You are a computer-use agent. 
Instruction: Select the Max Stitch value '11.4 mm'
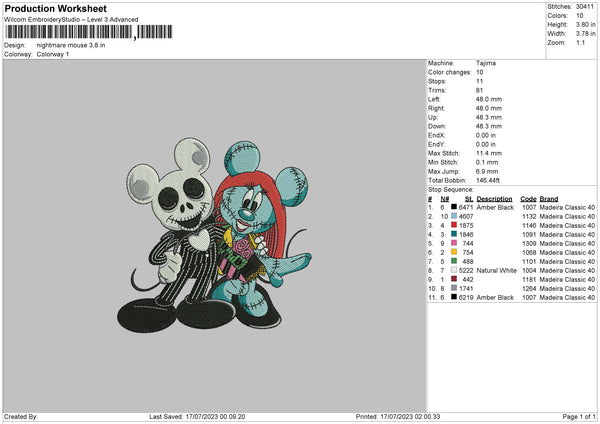click(489, 153)
